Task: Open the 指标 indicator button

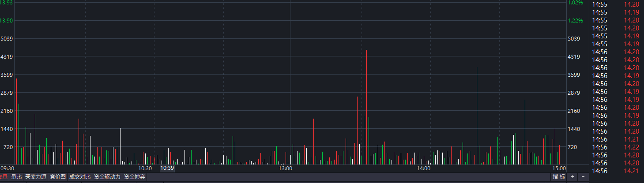Action: (559, 177)
